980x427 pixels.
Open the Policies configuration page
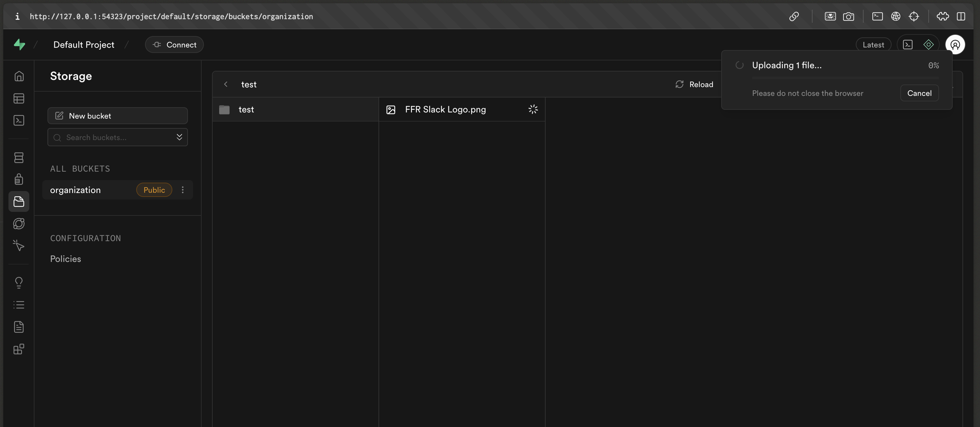click(65, 259)
